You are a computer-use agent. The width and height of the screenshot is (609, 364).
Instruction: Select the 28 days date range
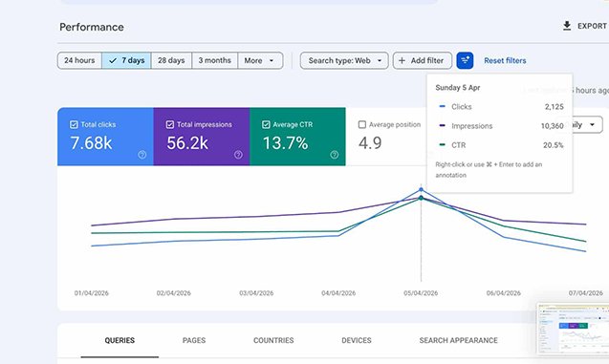pos(171,60)
